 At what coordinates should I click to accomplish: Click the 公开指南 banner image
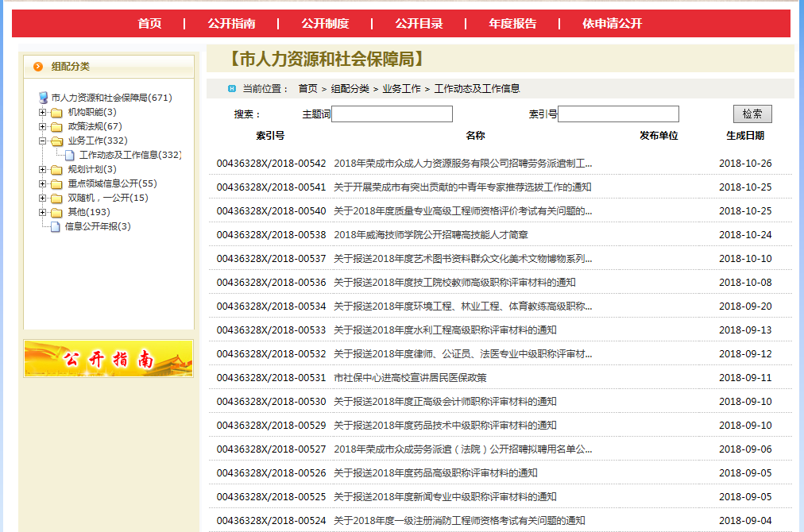109,359
